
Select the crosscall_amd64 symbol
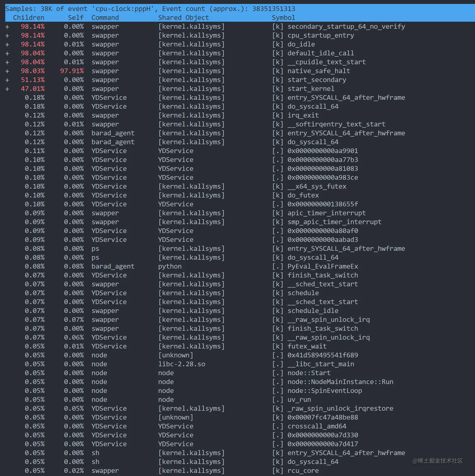coord(317,426)
